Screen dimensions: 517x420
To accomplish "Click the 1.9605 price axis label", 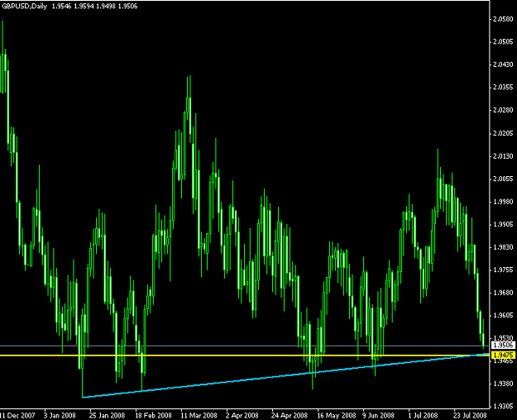I will tap(503, 315).
